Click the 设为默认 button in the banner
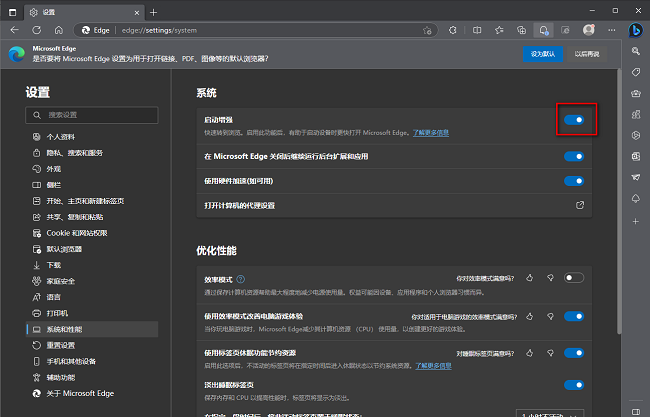The height and width of the screenshot is (417, 650). (x=543, y=54)
